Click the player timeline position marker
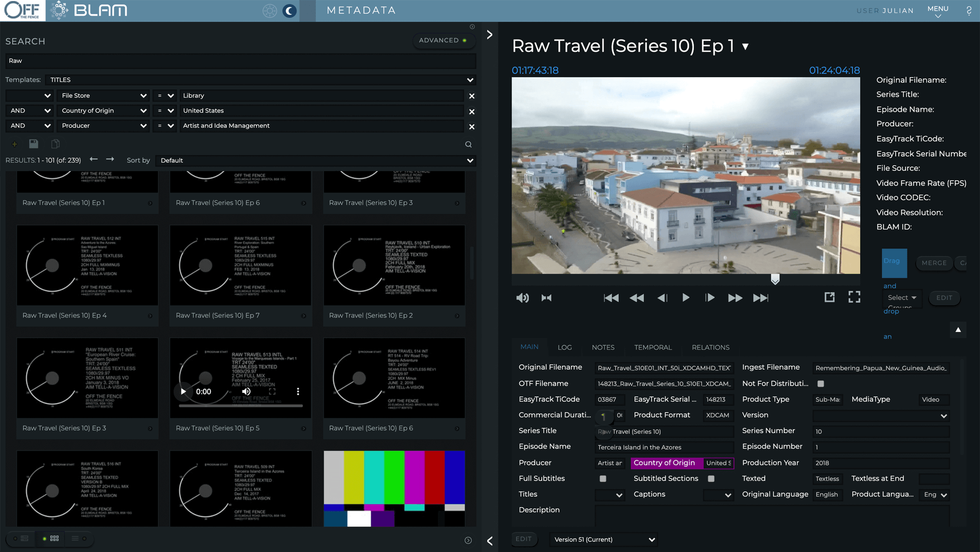 pyautogui.click(x=775, y=280)
